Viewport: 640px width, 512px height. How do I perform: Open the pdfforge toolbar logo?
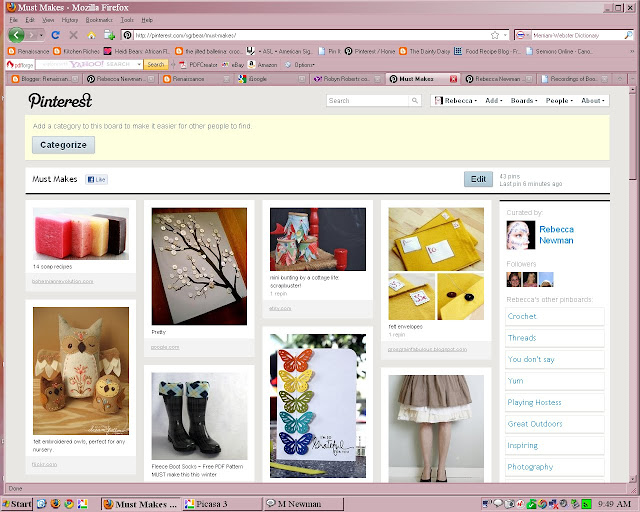[x=20, y=65]
